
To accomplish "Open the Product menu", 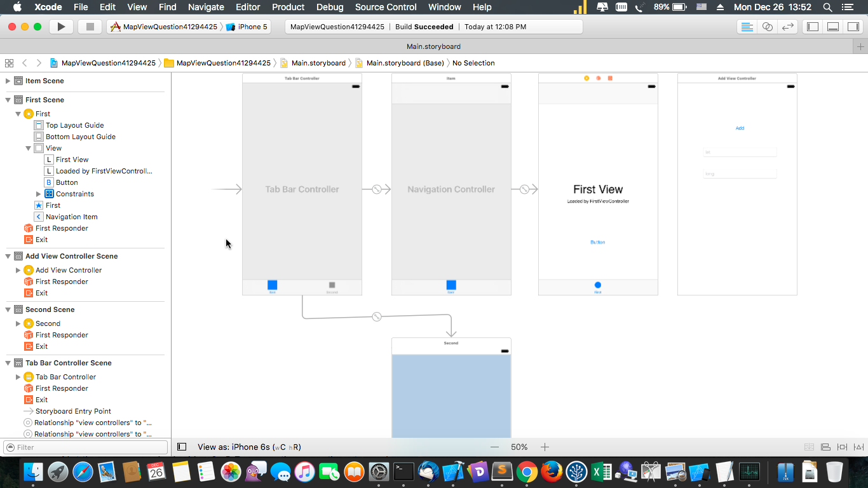I will 288,7.
